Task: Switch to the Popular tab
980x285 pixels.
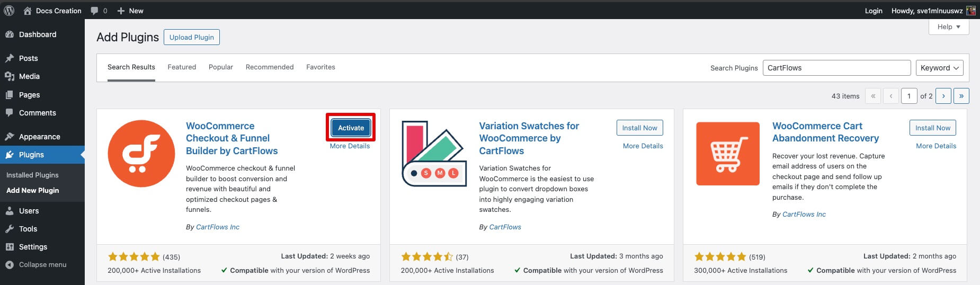Action: tap(221, 67)
